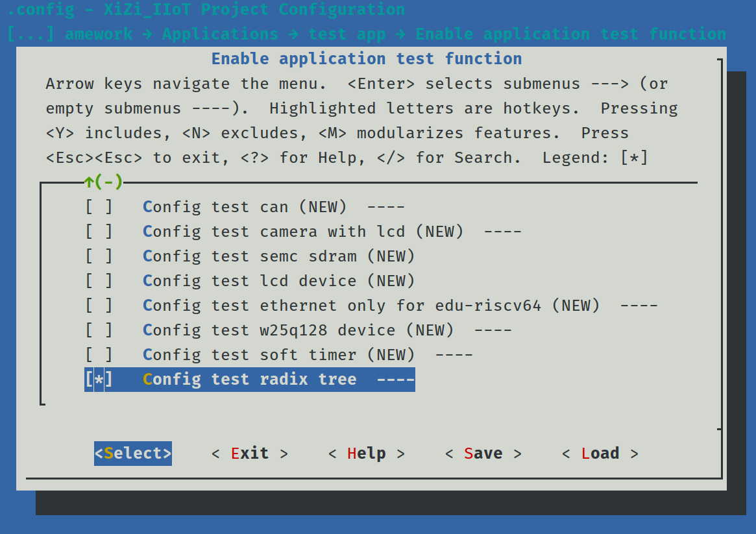The height and width of the screenshot is (534, 756).
Task: Enable the soft timer test checkbox
Action: coord(99,355)
